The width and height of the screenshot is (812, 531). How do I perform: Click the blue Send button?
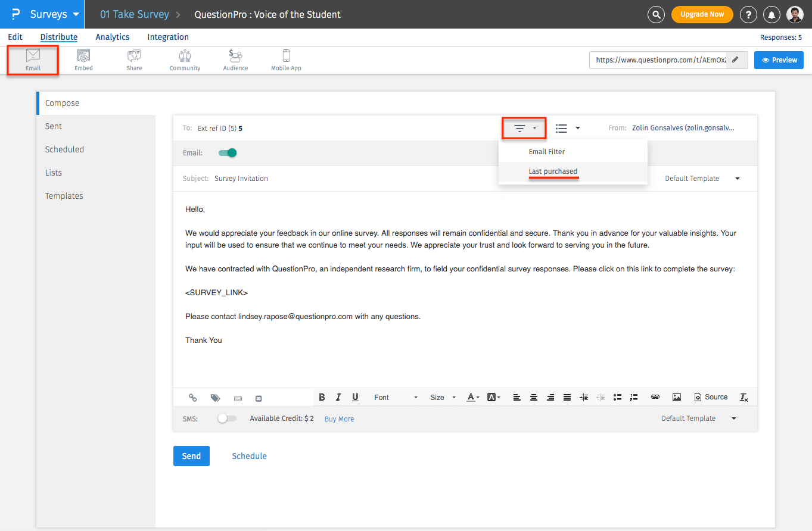pos(191,456)
